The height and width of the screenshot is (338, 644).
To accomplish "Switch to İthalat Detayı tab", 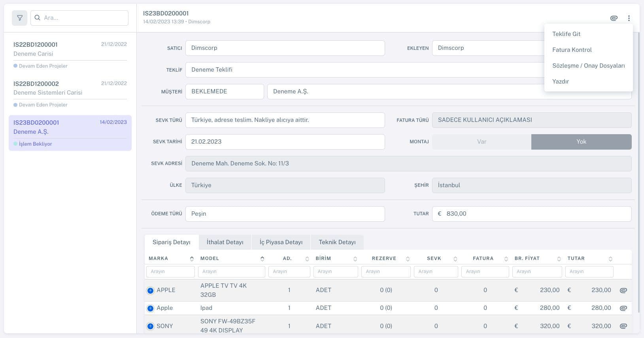I will [x=225, y=242].
